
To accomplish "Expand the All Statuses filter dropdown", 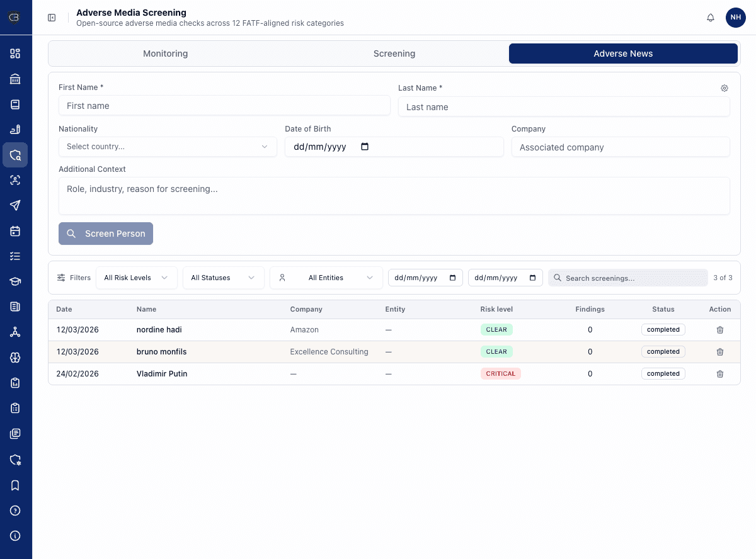I will pos(224,277).
